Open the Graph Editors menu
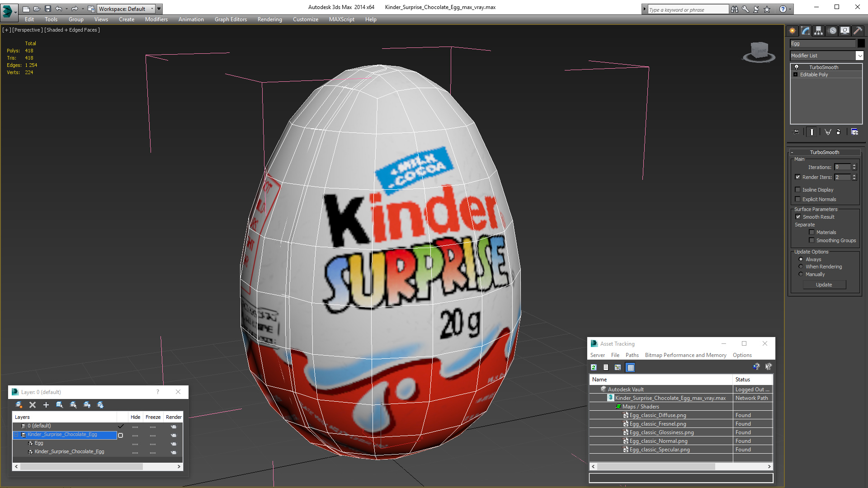The image size is (868, 488). [x=231, y=19]
